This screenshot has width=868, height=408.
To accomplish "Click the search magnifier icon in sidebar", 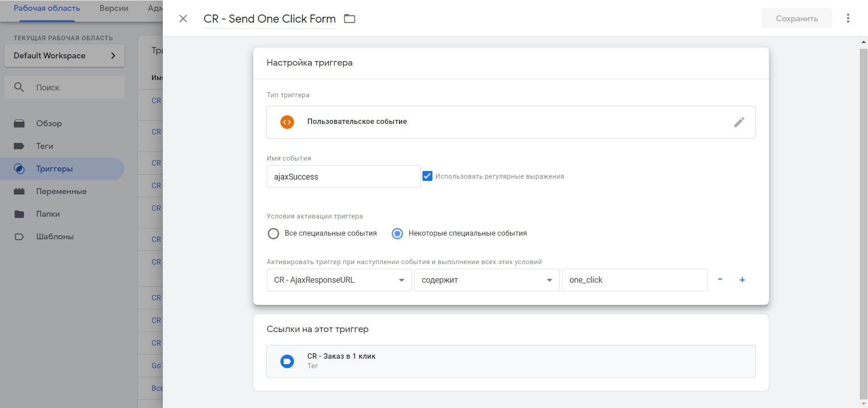I will tap(19, 87).
